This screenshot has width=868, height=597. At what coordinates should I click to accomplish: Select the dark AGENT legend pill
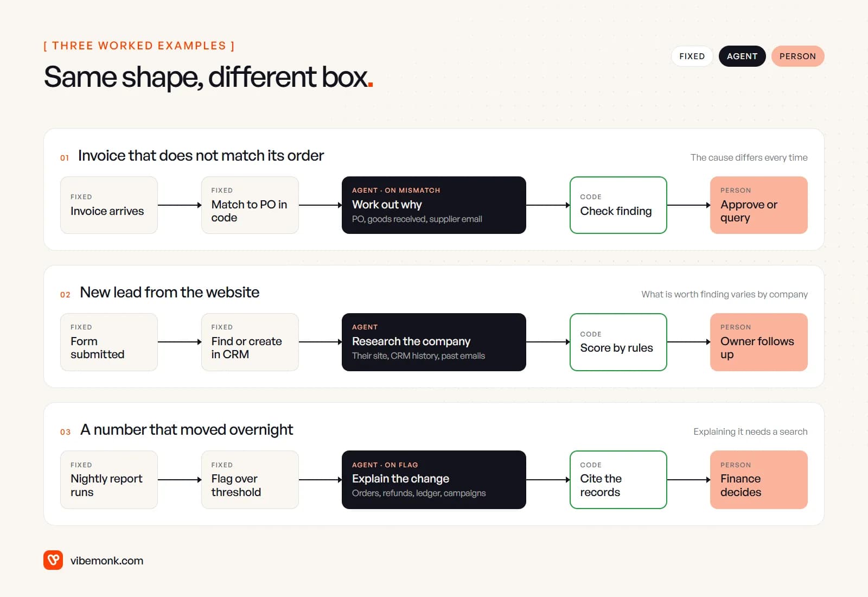[742, 56]
